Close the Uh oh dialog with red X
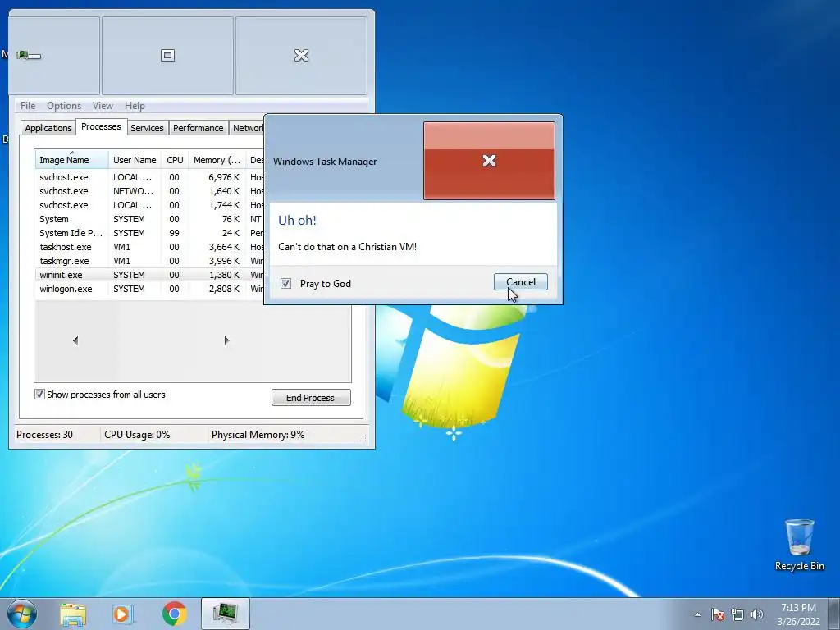 click(x=489, y=161)
